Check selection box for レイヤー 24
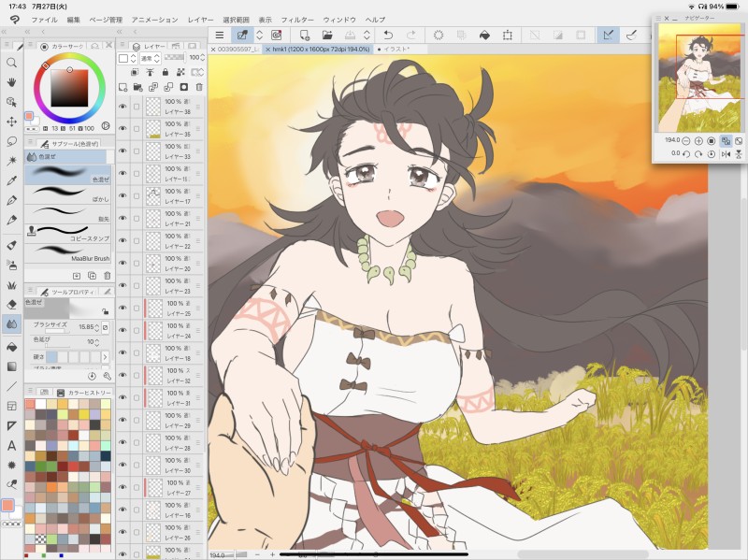The height and width of the screenshot is (560, 748). tap(137, 331)
